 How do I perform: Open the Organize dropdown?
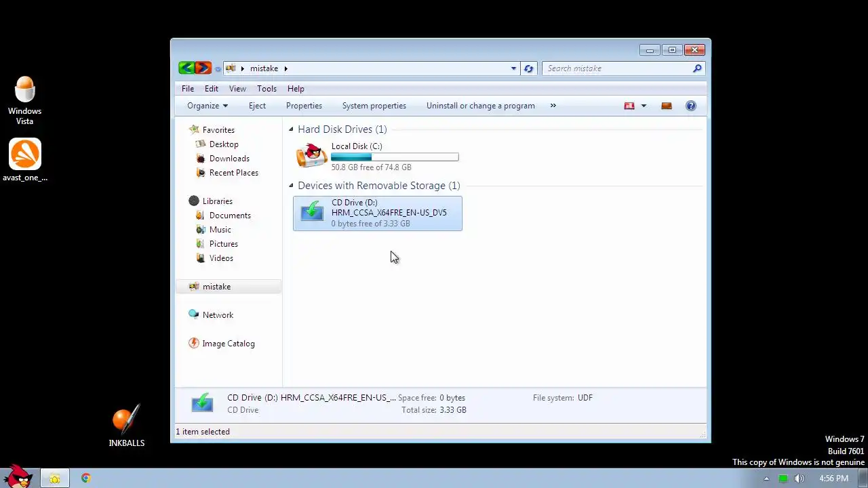point(208,106)
